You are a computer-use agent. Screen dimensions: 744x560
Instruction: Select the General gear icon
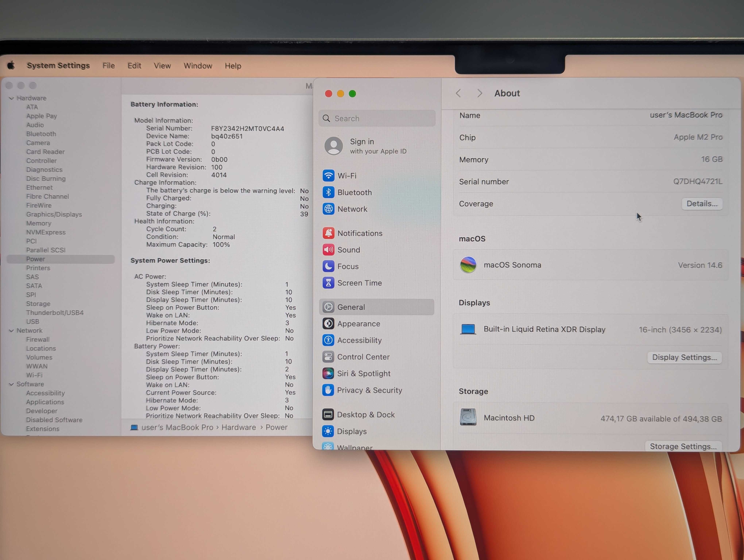[x=328, y=307]
